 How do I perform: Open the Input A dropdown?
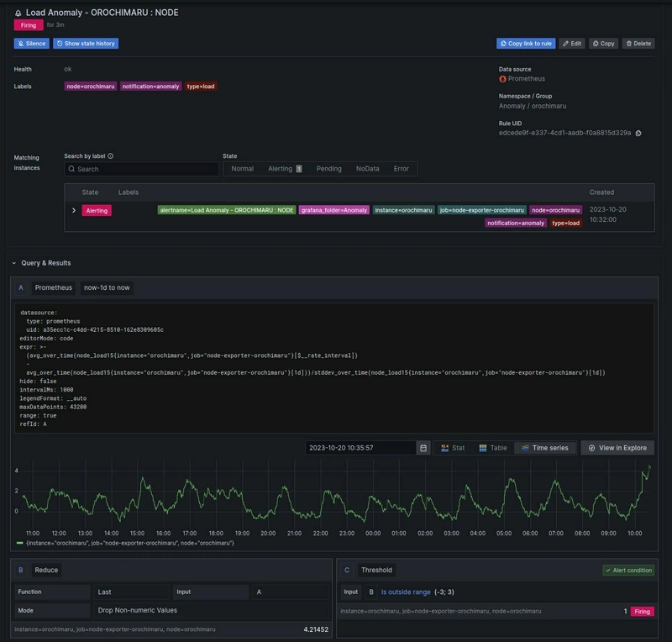coord(290,592)
